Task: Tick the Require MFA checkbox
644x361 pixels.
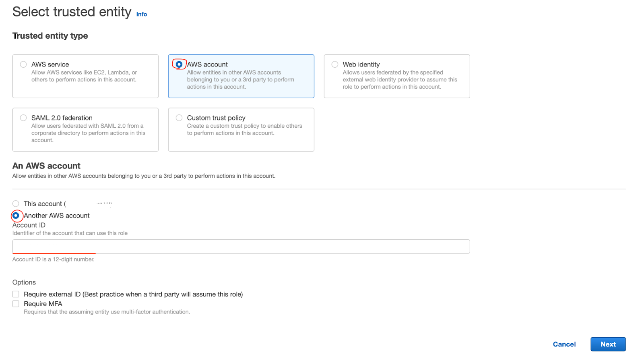Action: pos(16,304)
